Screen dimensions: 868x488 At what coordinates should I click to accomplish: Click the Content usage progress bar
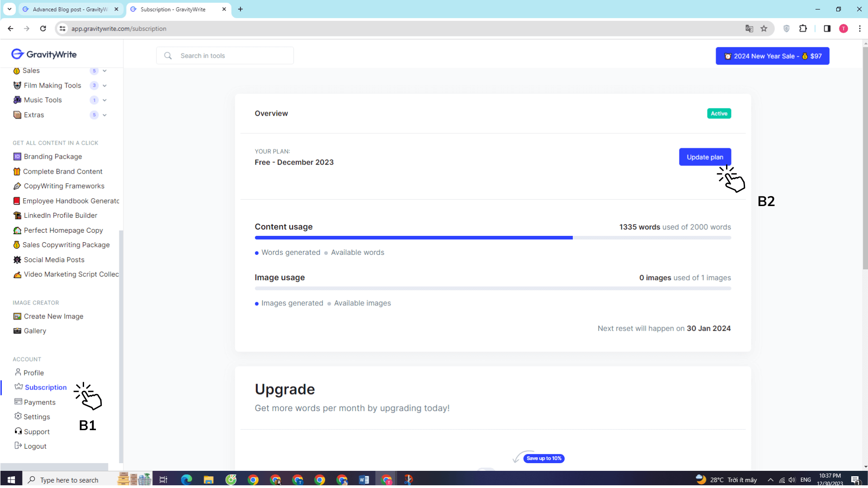click(493, 238)
